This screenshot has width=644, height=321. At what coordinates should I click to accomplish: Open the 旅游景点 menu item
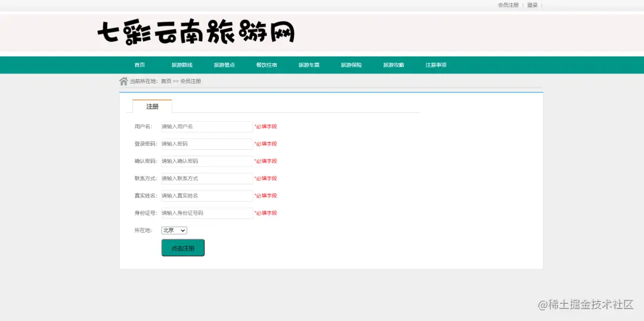(x=224, y=65)
